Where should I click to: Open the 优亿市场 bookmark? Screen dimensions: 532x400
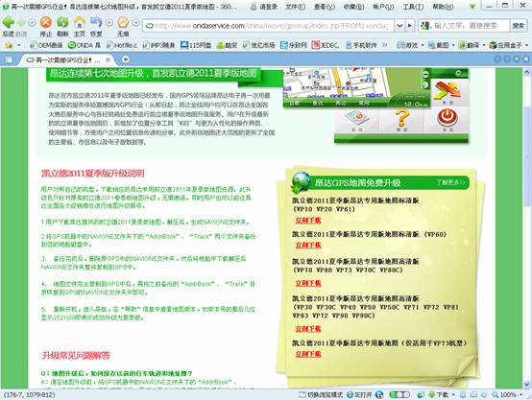(259, 45)
